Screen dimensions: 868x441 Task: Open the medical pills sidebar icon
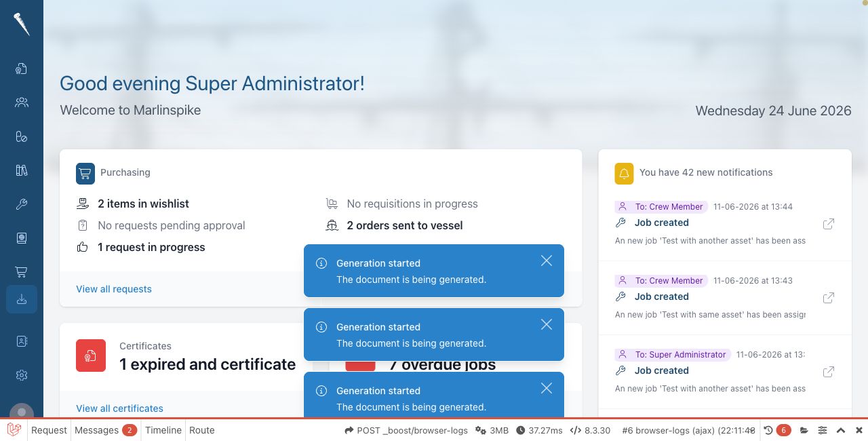pyautogui.click(x=22, y=136)
